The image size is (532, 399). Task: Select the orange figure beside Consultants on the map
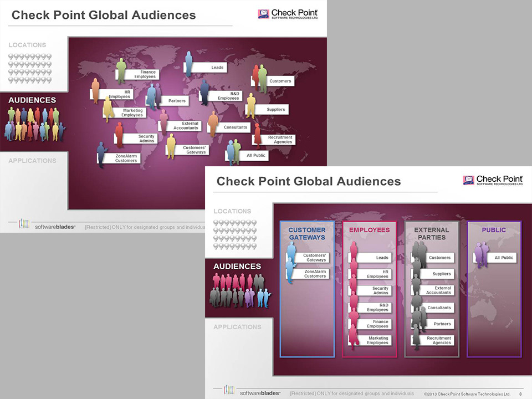click(213, 124)
